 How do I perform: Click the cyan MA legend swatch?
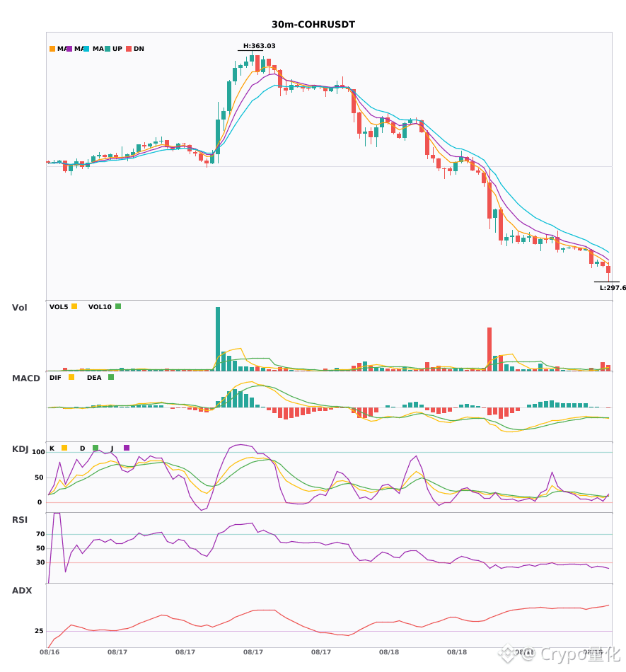click(86, 49)
